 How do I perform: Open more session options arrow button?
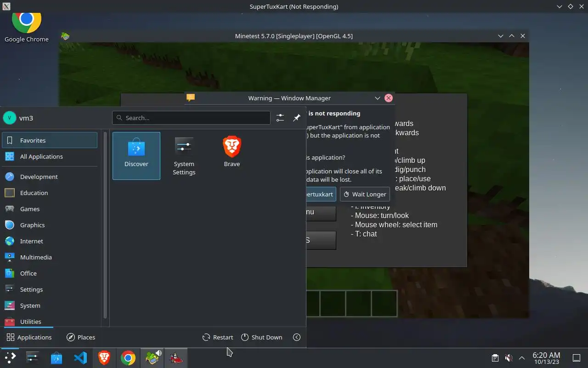(x=297, y=337)
